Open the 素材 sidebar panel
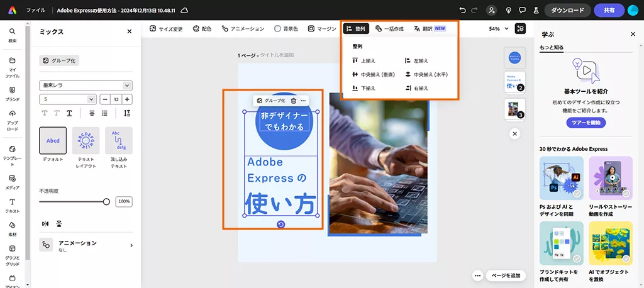 (x=13, y=230)
